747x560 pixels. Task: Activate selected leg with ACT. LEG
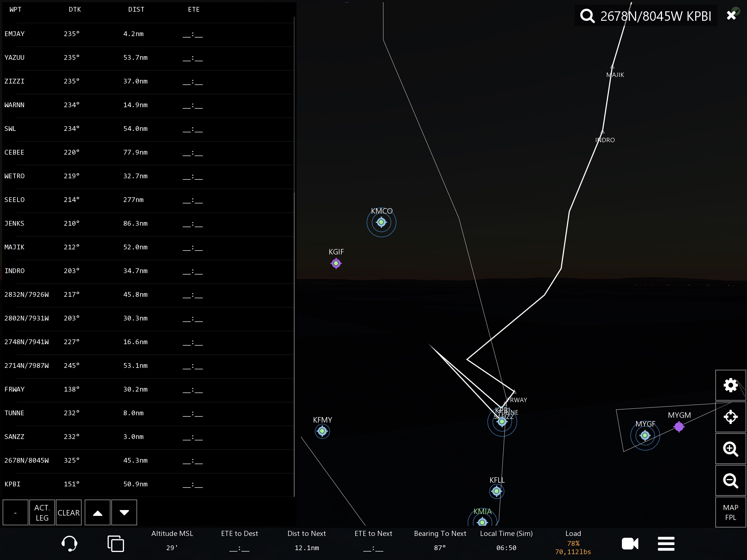[x=42, y=513]
